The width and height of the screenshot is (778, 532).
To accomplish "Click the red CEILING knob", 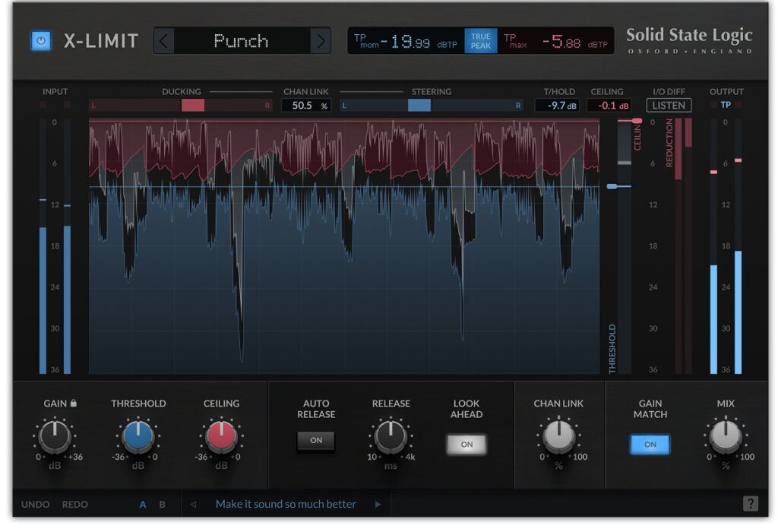I will click(x=221, y=435).
